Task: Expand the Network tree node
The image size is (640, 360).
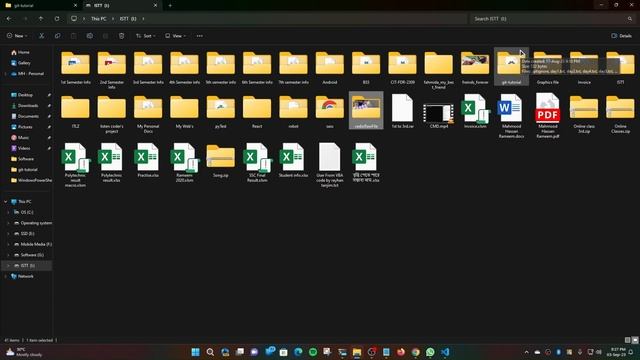Action: (x=6, y=276)
